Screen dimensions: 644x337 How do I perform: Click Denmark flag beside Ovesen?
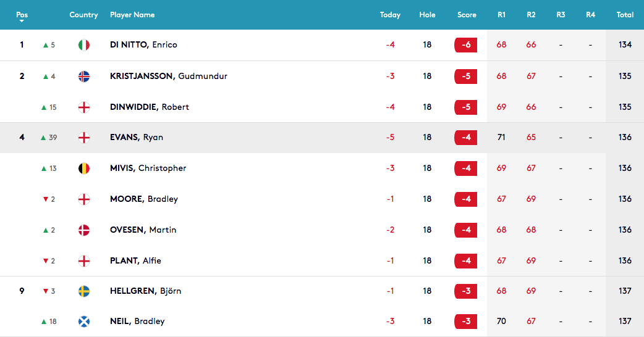(84, 230)
